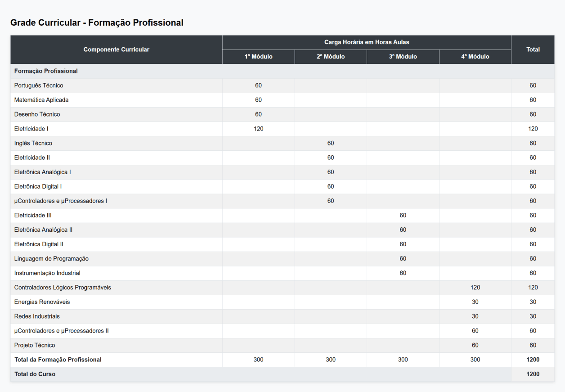
Task: Select the 'Matemática Aplicada' row label
Action: [41, 100]
